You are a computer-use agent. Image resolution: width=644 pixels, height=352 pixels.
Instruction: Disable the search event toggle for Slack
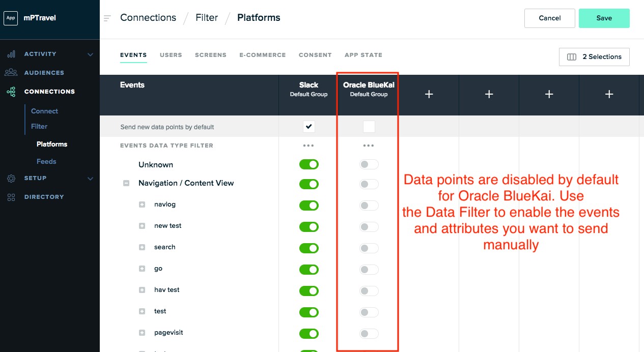pos(309,248)
